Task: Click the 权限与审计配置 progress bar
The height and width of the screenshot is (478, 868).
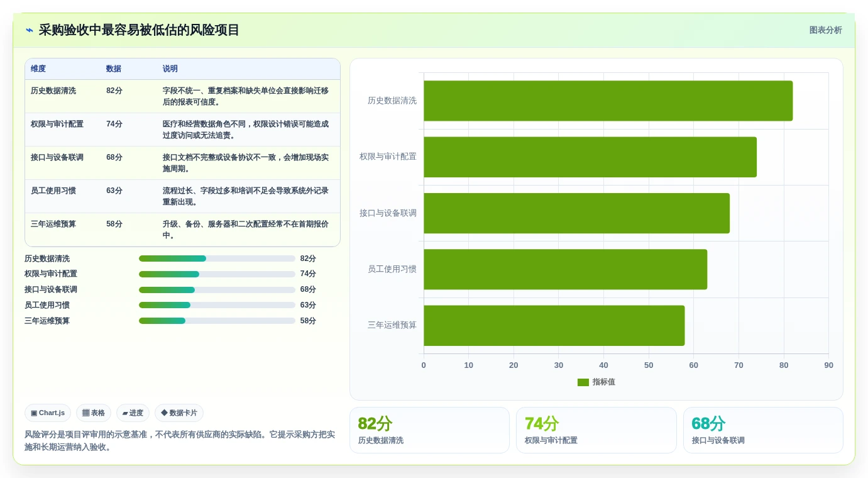Action: pos(217,274)
